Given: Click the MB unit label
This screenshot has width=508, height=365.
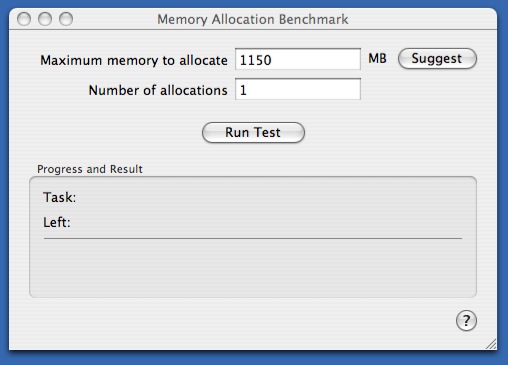Looking at the screenshot, I should click(377, 59).
